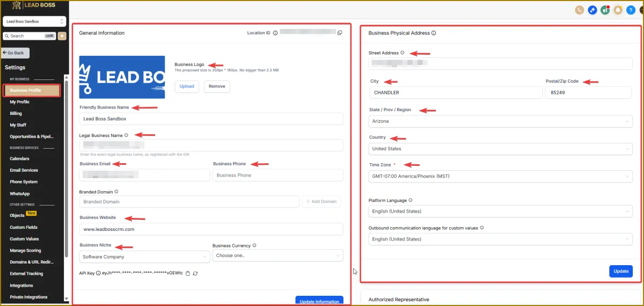Open the Outbound communication language dropdown
This screenshot has width=644, height=306.
click(x=501, y=239)
